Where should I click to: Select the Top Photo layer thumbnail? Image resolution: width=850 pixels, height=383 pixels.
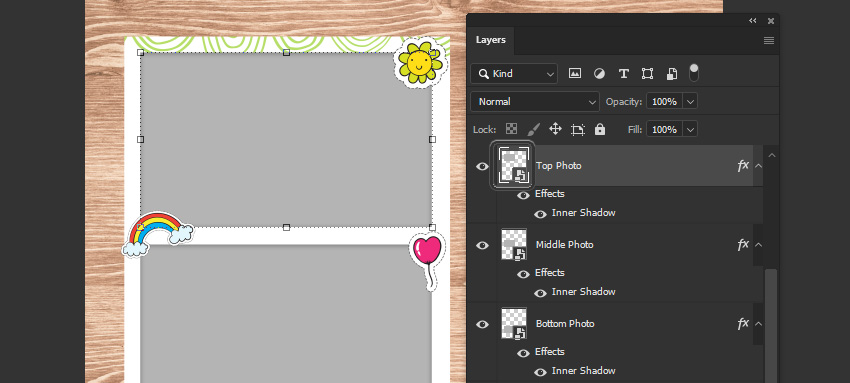(513, 166)
